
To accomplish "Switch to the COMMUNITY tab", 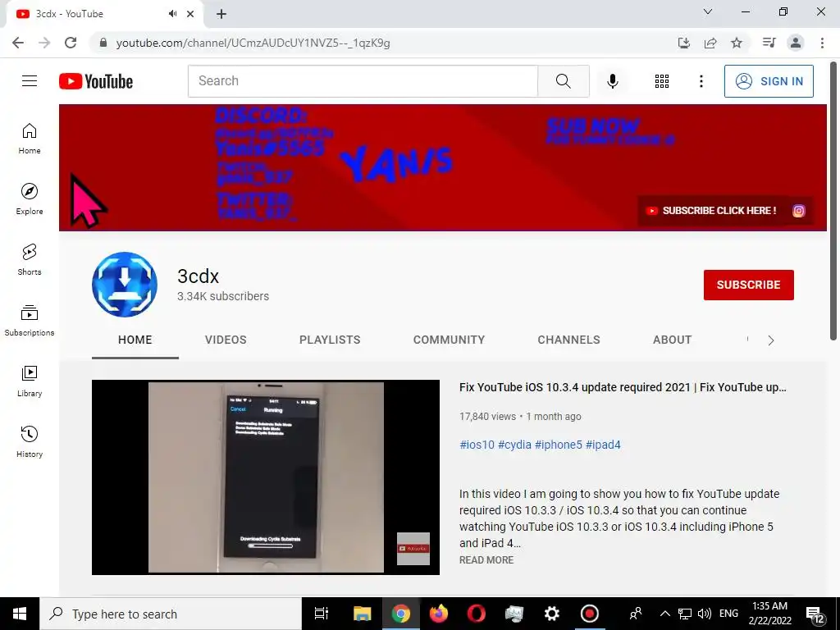I will (449, 340).
